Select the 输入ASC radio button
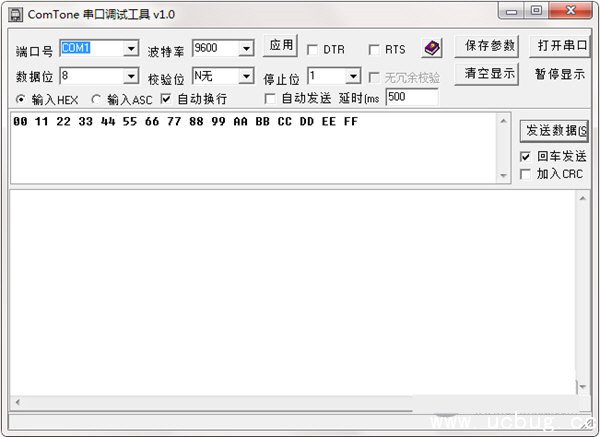 (96, 99)
